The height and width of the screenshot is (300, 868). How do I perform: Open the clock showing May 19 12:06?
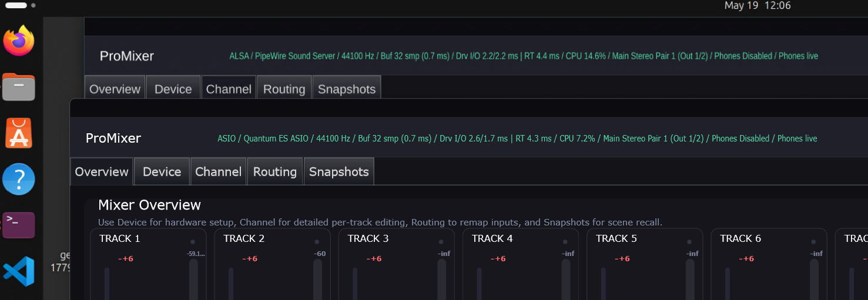tap(758, 5)
